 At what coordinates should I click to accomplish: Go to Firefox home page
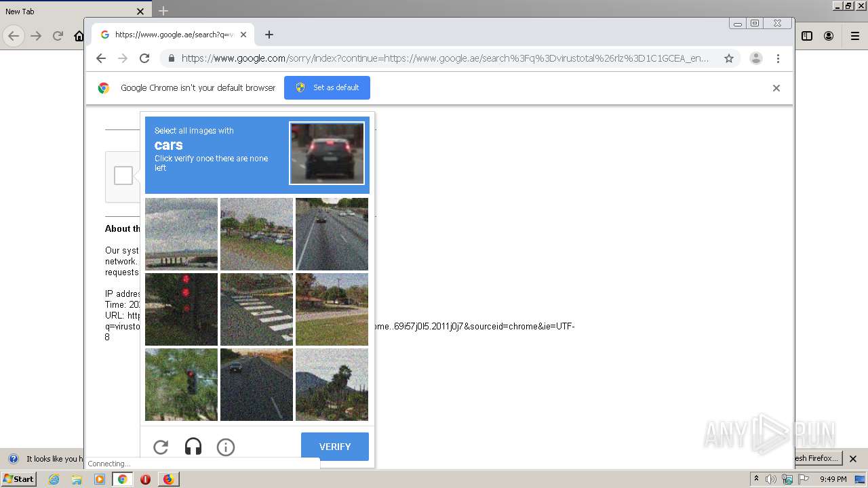79,36
